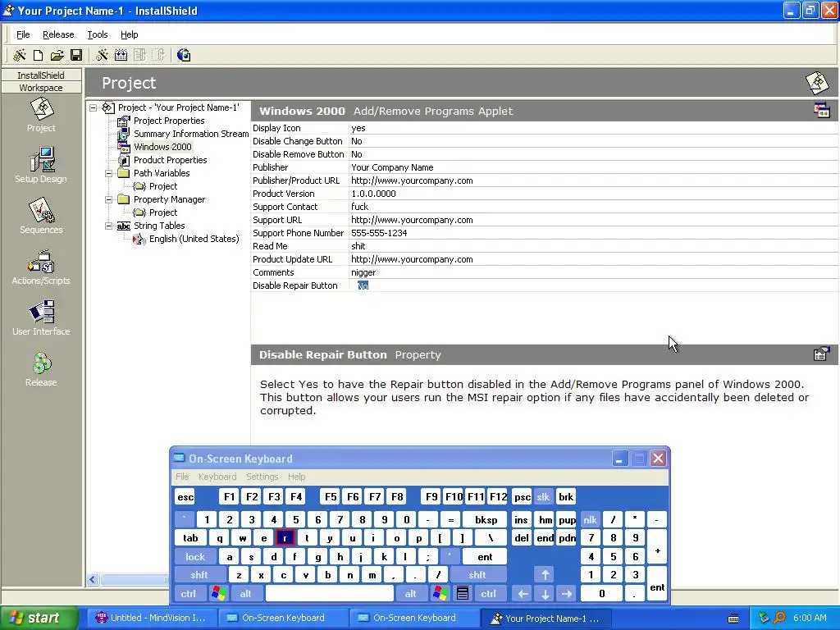840x630 pixels.
Task: Click the tree pane scroll left arrow
Action: click(x=93, y=579)
